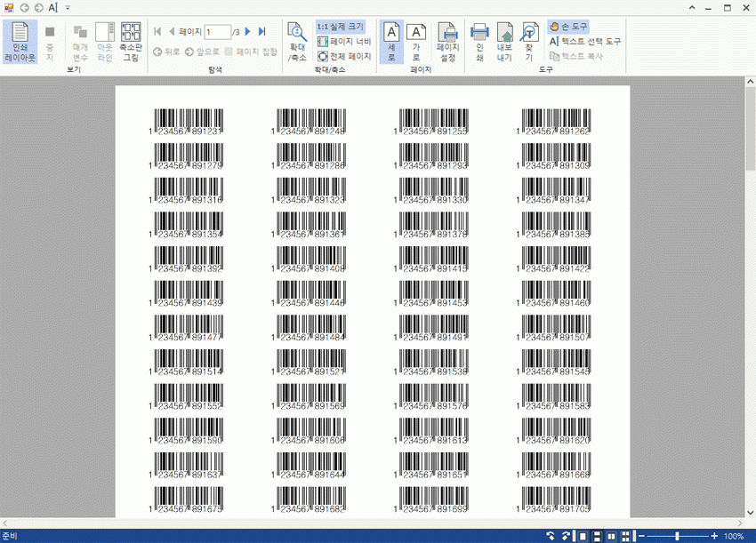Toggle the 아웃라인 outline pane
Image resolution: width=756 pixels, height=543 pixels.
[x=105, y=42]
